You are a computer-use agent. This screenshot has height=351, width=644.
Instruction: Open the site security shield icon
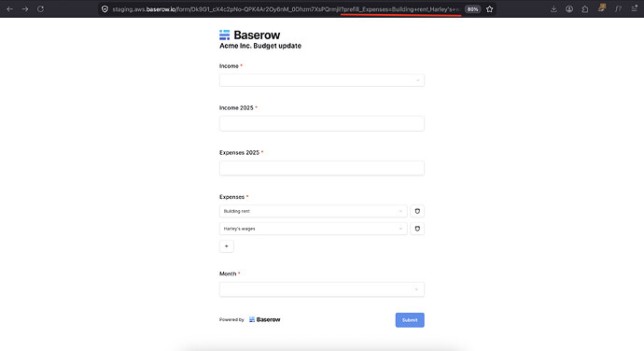(x=105, y=9)
